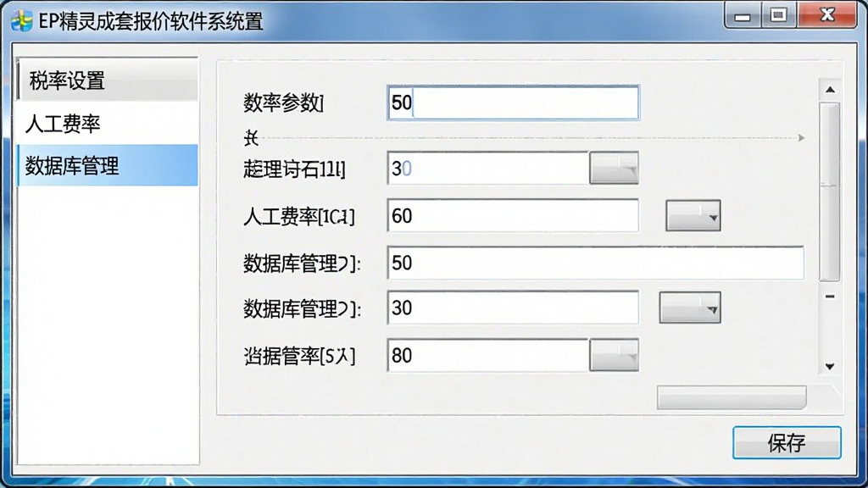Click the scrollbar up arrow

click(830, 90)
